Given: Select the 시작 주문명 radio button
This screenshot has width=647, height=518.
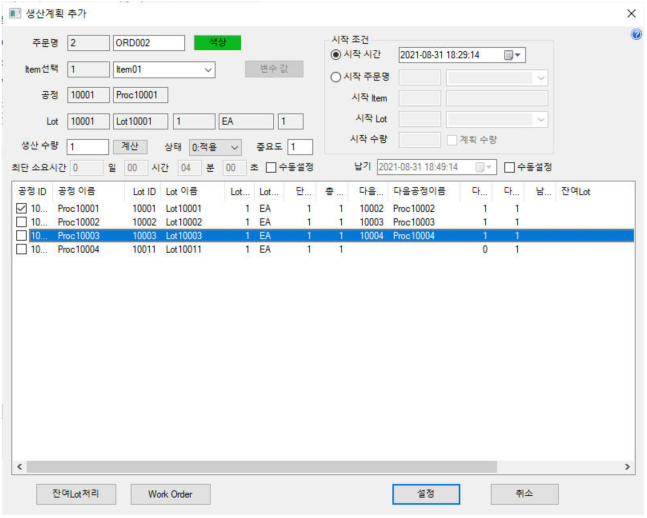Looking at the screenshot, I should point(336,78).
